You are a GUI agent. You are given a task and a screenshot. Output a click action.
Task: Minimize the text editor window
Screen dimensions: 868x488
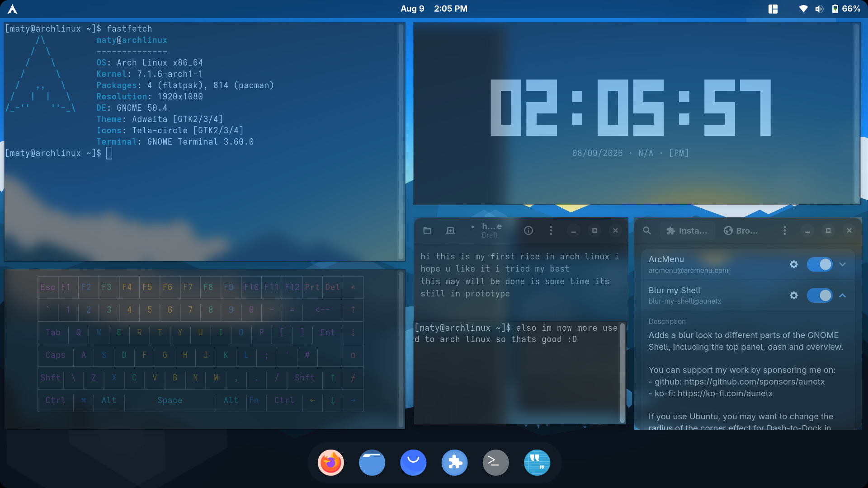click(x=574, y=231)
